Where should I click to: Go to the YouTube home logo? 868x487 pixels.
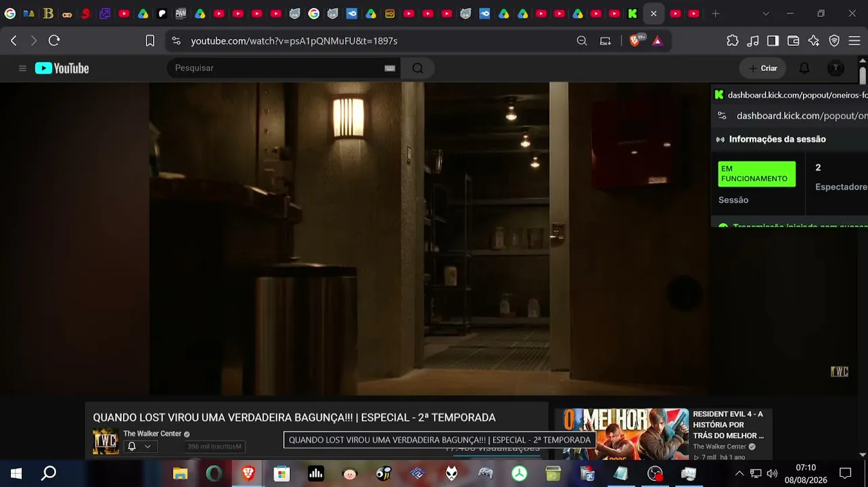pos(62,68)
